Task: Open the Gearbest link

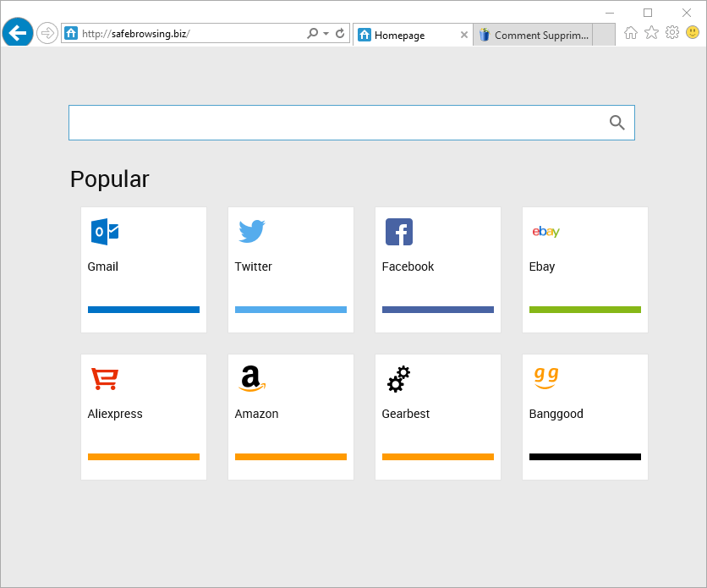Action: (406, 414)
